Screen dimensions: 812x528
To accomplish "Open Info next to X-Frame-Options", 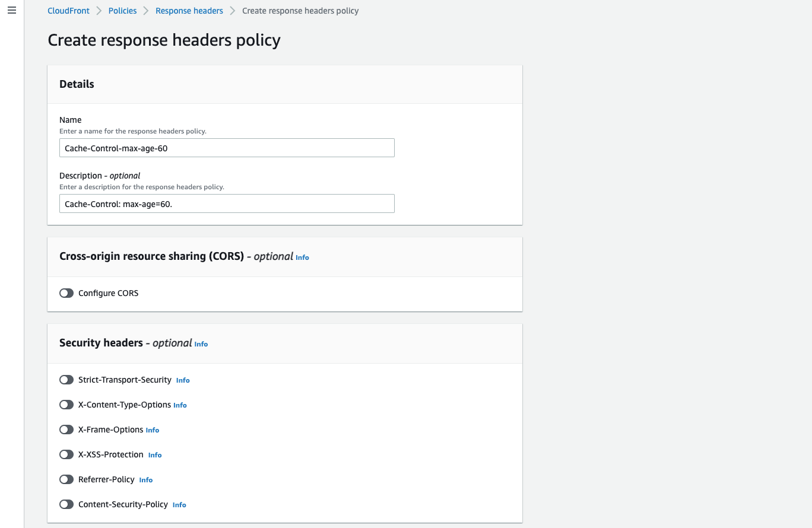I will [x=152, y=430].
